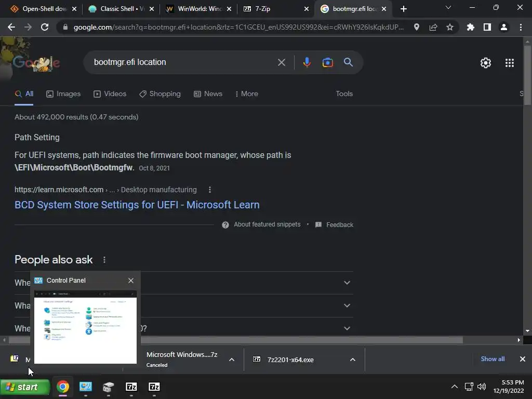Toggle the Chrome side panel icon
Screen dimensions: 532x399
pos(487,27)
